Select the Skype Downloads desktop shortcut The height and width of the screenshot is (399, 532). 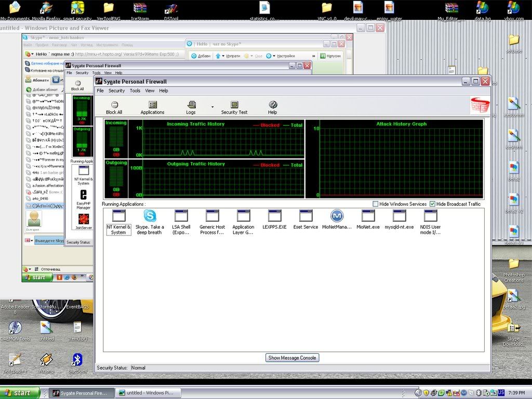(514, 335)
